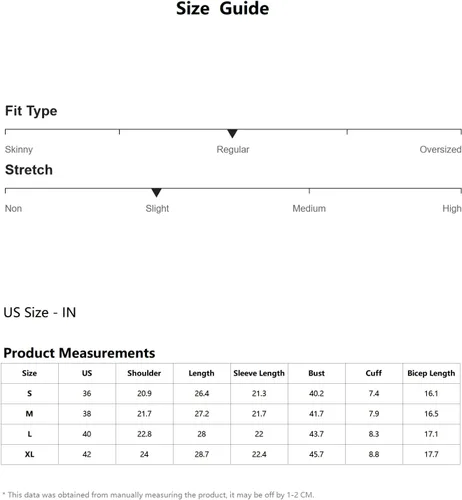Click the Sleeve Length column header
The image size is (462, 500).
point(259,373)
